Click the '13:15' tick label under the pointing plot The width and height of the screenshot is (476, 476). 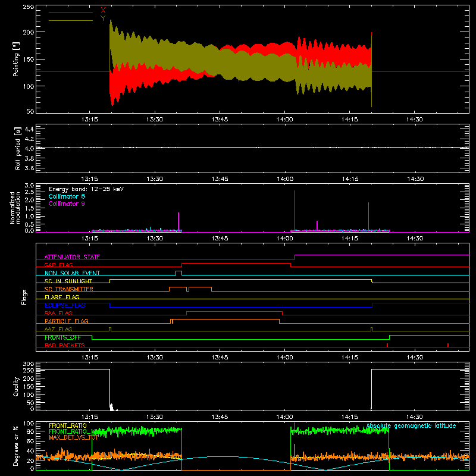[x=90, y=120]
